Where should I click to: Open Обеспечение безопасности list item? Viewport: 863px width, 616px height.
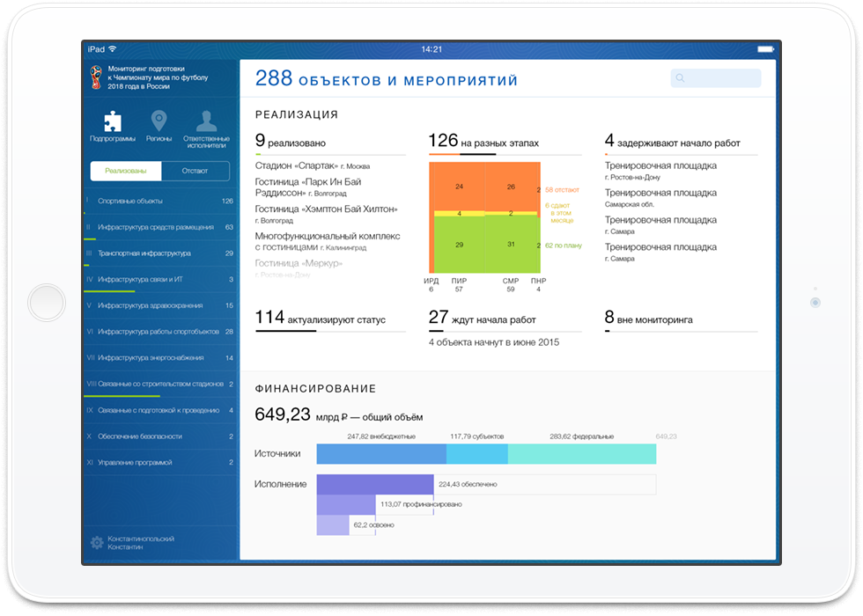click(160, 436)
